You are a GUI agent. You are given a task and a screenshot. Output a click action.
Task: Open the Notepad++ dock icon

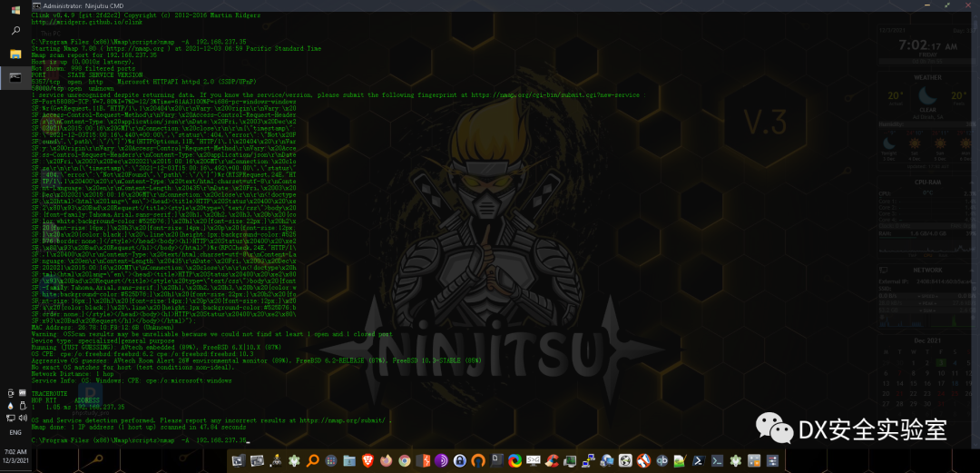(680, 460)
